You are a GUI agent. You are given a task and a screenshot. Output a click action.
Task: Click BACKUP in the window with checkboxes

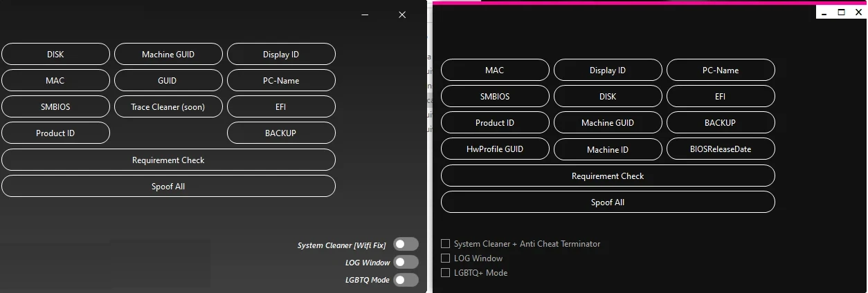[x=720, y=123]
